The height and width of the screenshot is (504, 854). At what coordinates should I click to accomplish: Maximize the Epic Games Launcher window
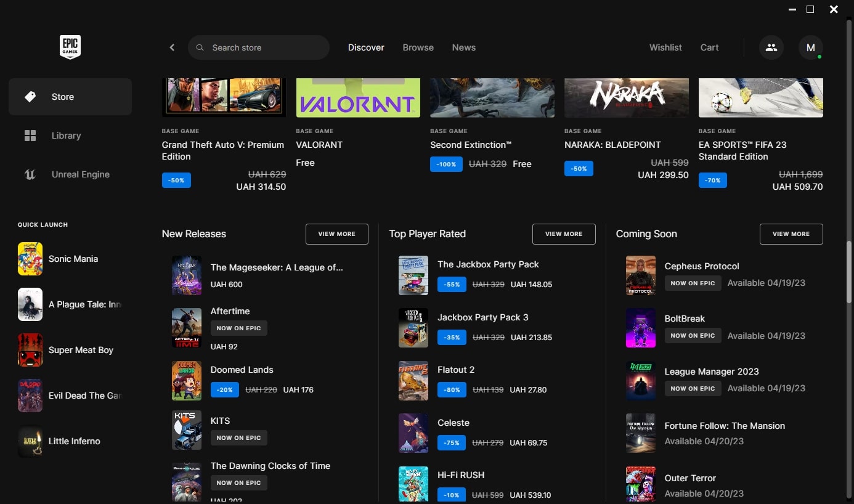click(x=810, y=9)
